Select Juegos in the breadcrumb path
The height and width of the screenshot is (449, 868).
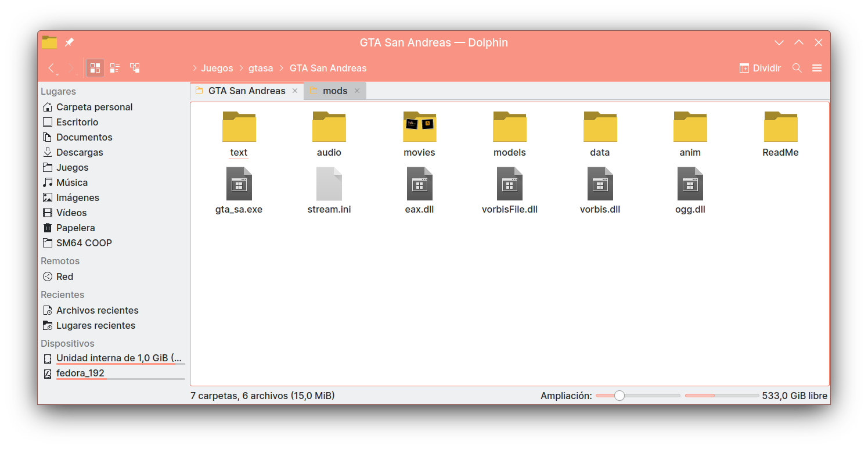pos(217,68)
